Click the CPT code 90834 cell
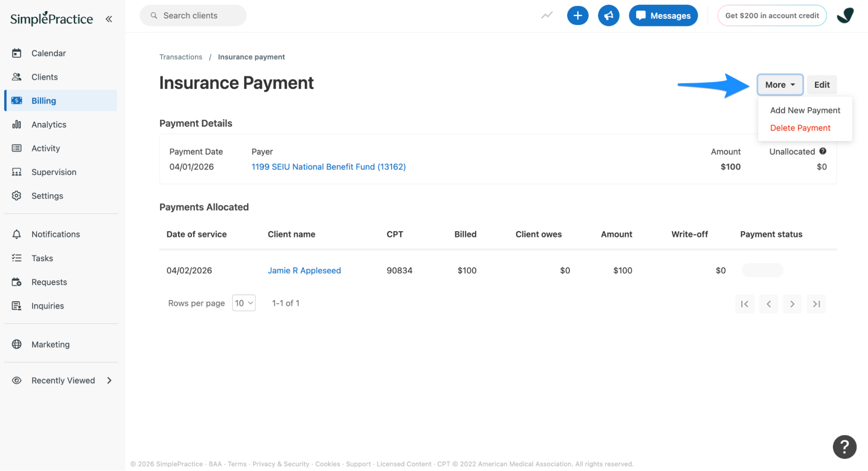The image size is (868, 471). [x=399, y=270]
